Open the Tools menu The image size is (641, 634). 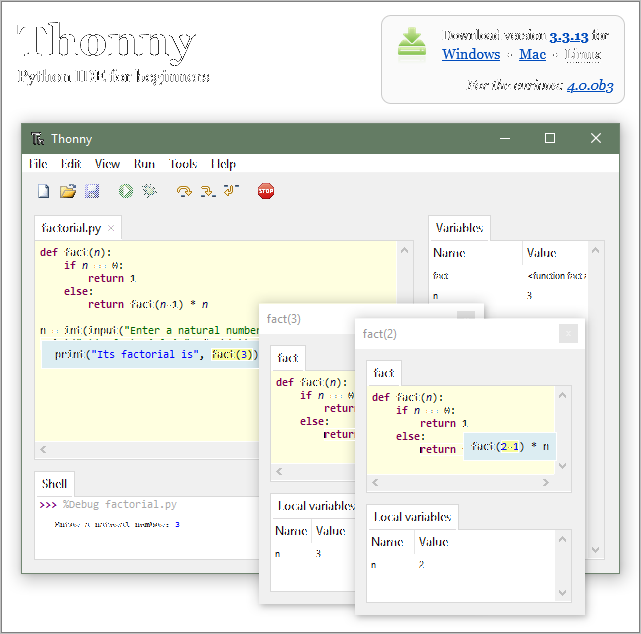coord(183,164)
